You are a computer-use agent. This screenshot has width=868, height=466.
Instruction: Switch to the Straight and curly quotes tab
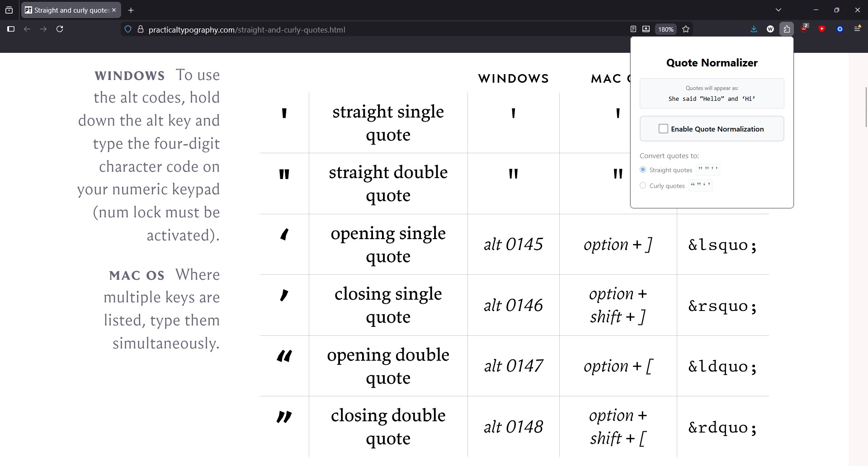68,10
